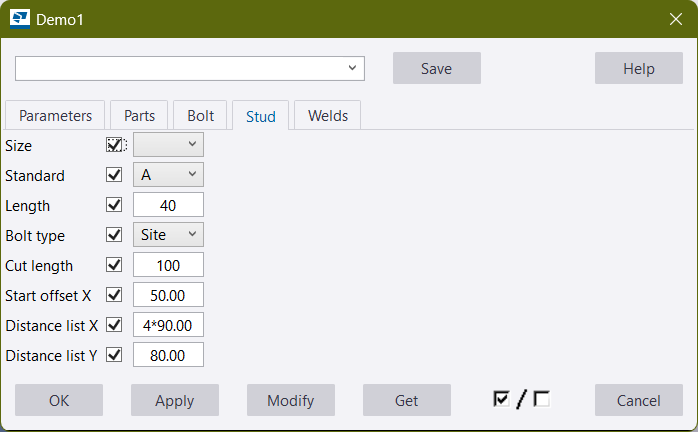The image size is (698, 432).
Task: Select the Stud tab
Action: pos(261,116)
